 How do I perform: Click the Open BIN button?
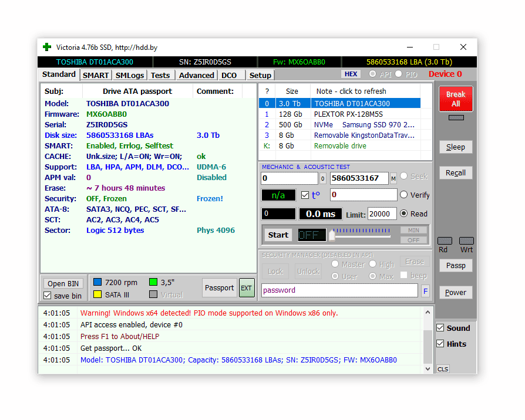click(63, 283)
